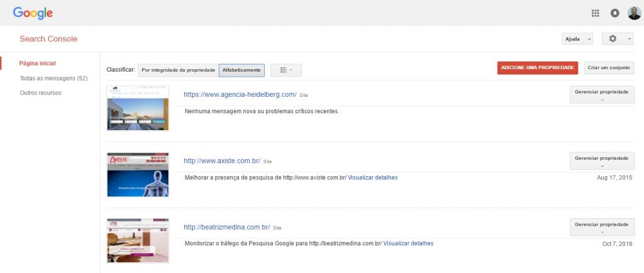The height and width of the screenshot is (273, 644).
Task: Click Nenhuma mensagem nova message text
Action: coord(262,111)
